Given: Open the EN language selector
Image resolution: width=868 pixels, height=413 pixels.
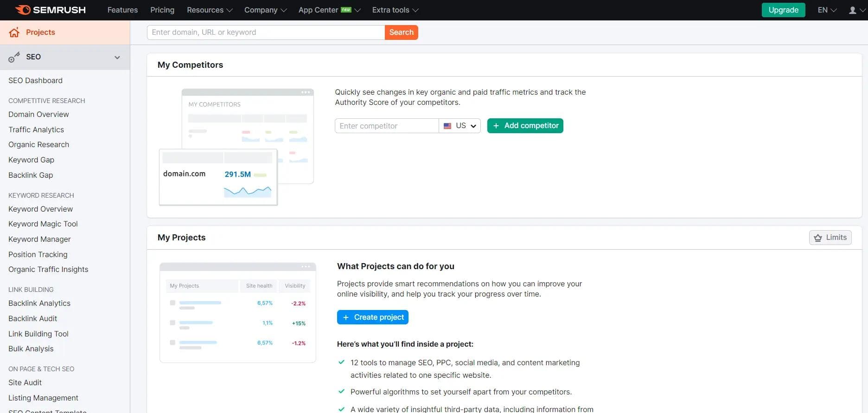Looking at the screenshot, I should tap(827, 10).
